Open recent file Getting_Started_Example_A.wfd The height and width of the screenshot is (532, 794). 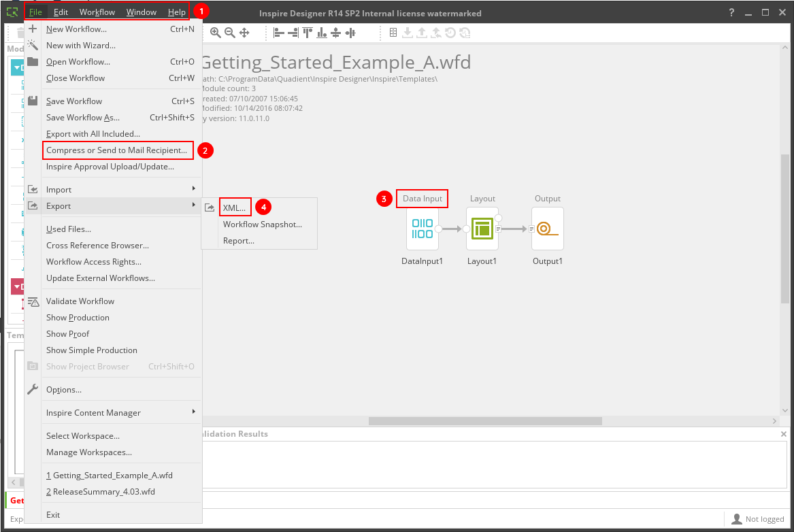click(114, 476)
